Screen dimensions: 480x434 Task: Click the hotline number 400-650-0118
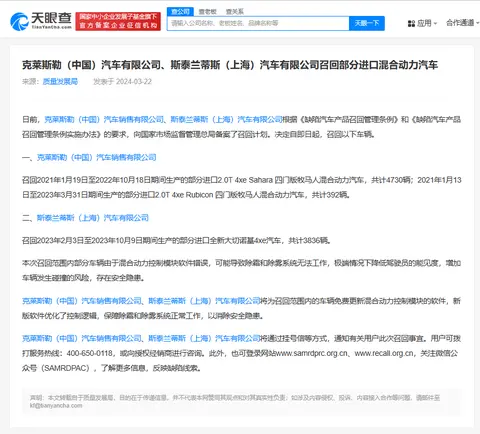tap(90, 353)
